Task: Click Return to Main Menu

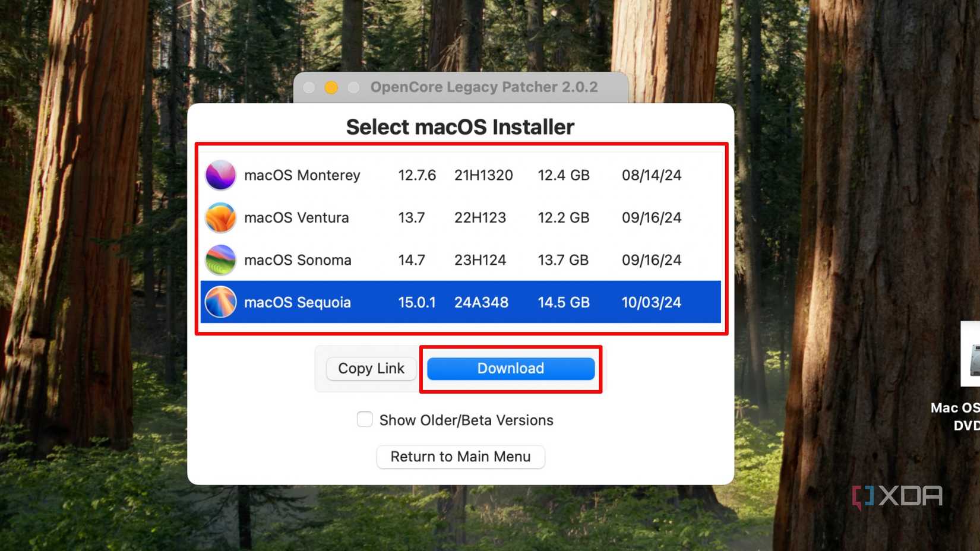Action: click(460, 457)
